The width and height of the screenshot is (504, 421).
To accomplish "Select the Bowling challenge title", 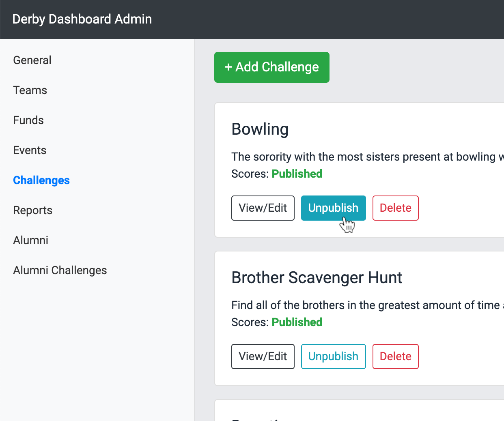I will pyautogui.click(x=260, y=129).
